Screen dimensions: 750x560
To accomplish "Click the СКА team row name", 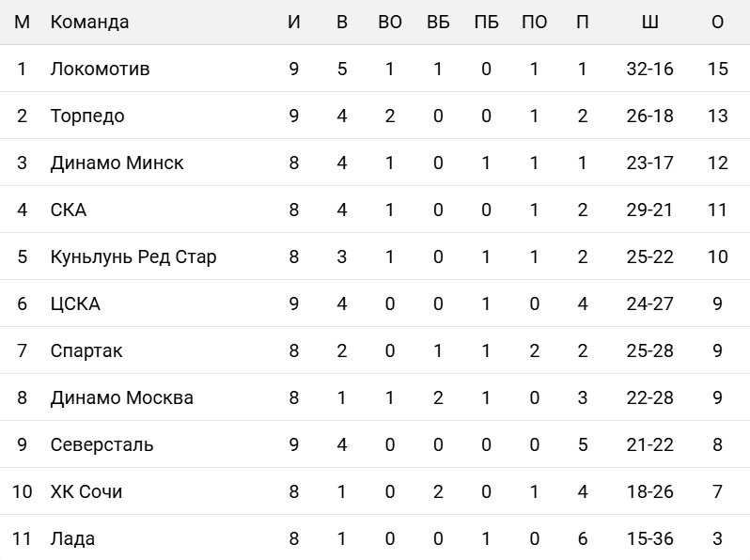I will click(69, 210).
